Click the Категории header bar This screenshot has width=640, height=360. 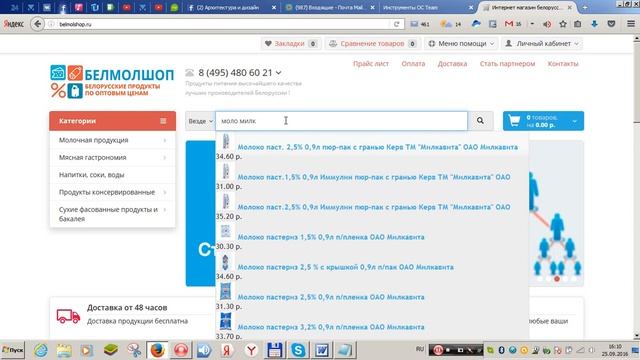pyautogui.click(x=112, y=121)
